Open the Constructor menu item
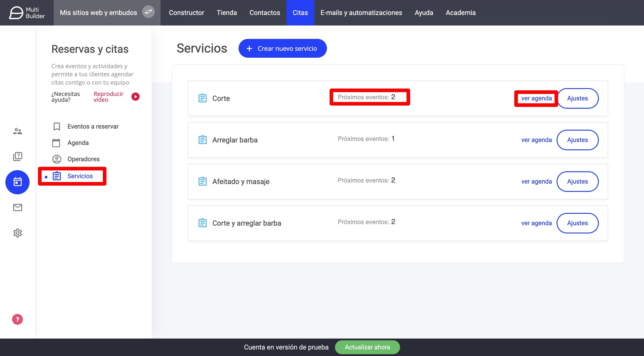The height and width of the screenshot is (356, 644). click(186, 13)
